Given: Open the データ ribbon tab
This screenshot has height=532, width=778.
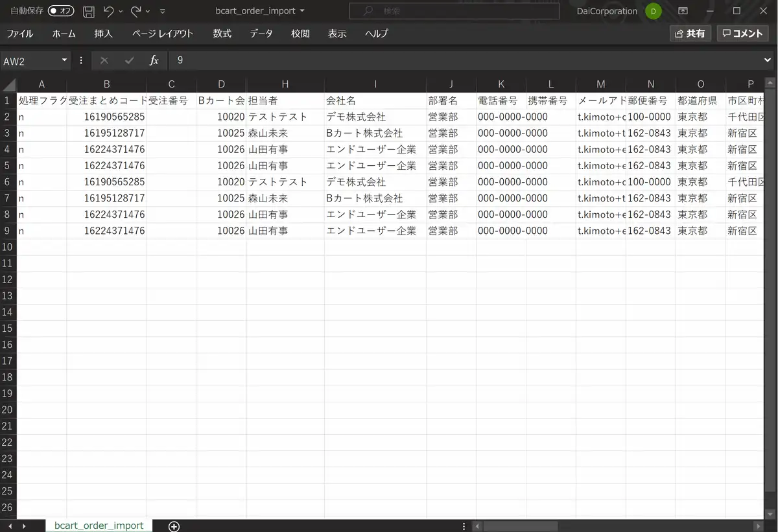Looking at the screenshot, I should click(261, 34).
